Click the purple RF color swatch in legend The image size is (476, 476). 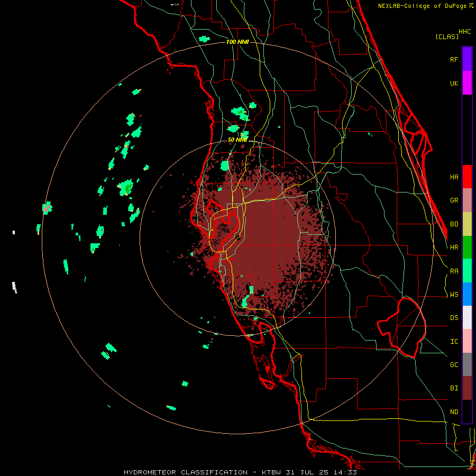pyautogui.click(x=467, y=59)
